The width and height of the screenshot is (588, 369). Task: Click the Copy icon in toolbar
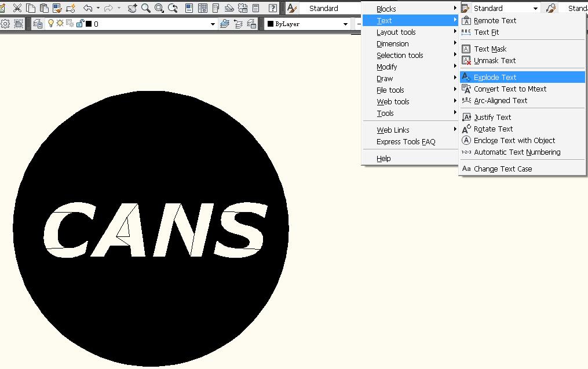click(x=31, y=8)
